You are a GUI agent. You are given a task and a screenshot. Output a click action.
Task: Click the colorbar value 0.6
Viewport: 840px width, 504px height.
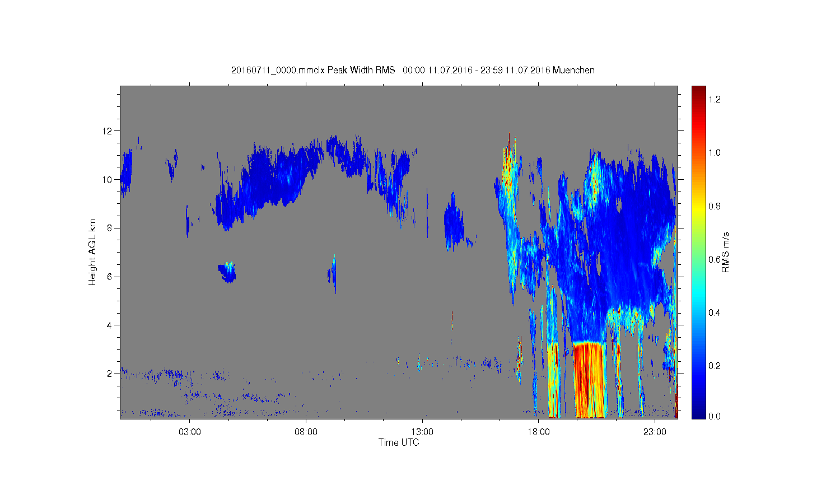pyautogui.click(x=714, y=259)
